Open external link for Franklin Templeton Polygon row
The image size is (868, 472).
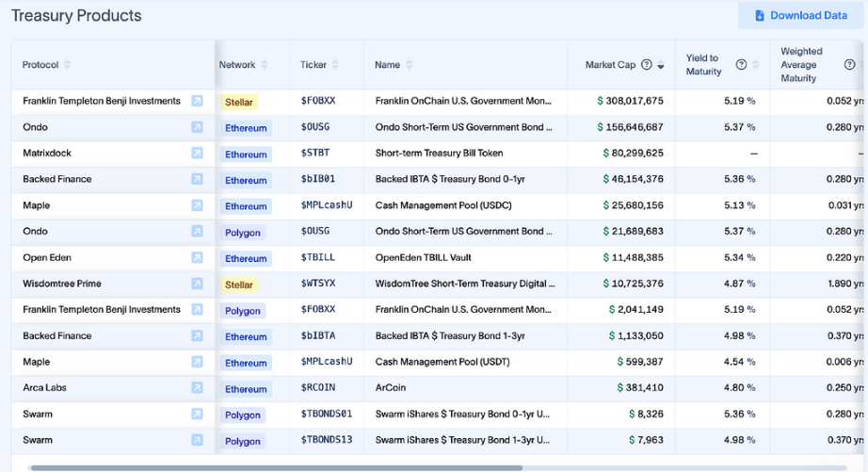click(x=197, y=309)
